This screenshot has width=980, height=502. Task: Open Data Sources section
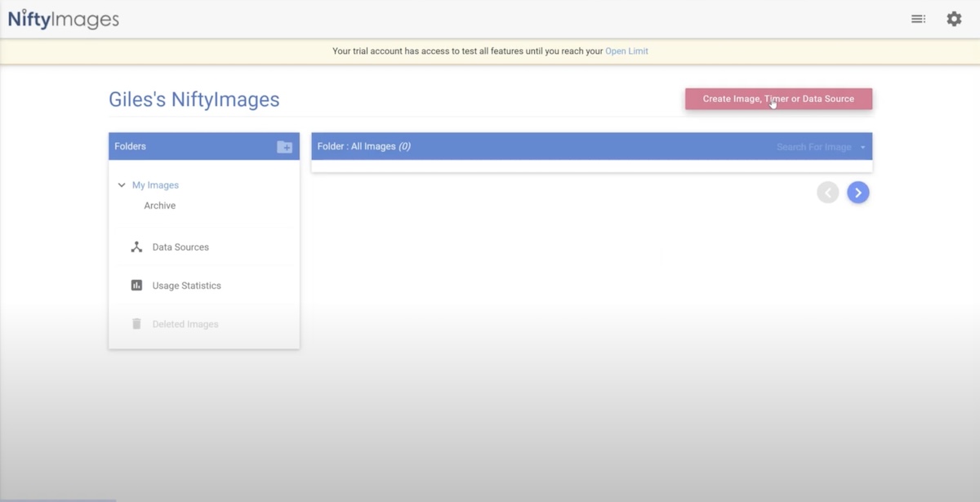pyautogui.click(x=180, y=247)
